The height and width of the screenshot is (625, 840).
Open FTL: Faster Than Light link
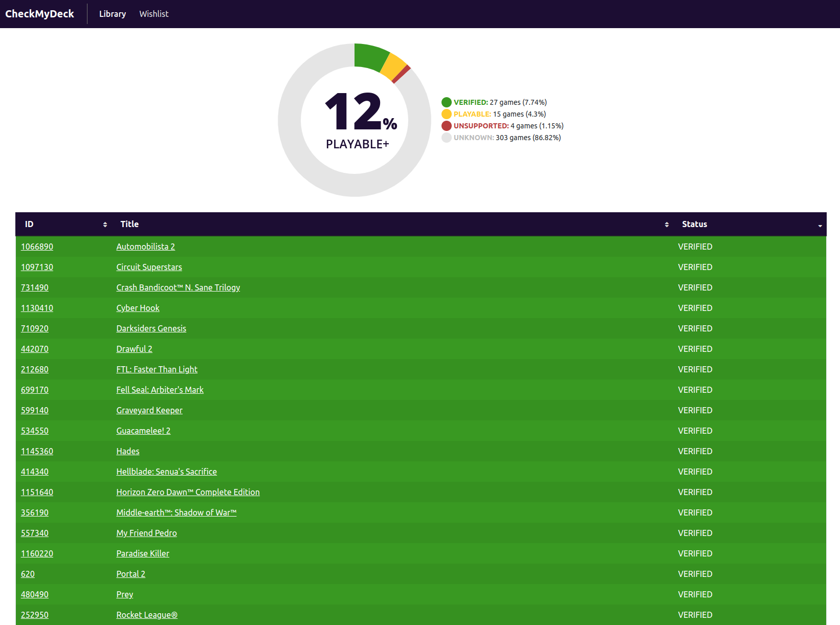pos(157,369)
